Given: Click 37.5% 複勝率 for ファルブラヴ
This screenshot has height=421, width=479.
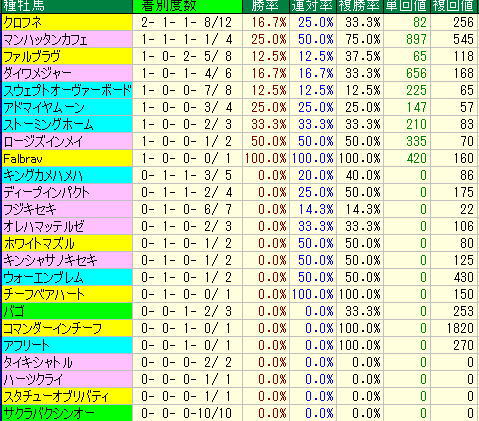Looking at the screenshot, I should click(363, 56).
